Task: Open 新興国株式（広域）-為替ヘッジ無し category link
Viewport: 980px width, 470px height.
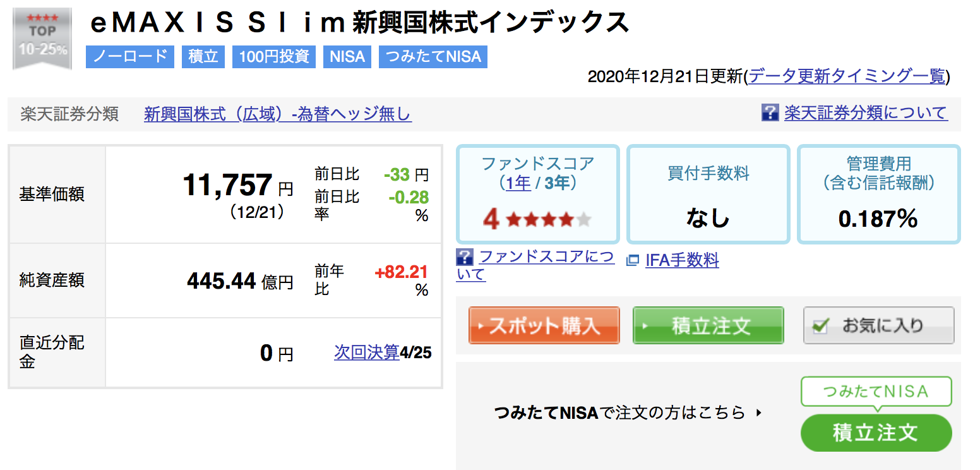Action: 277,114
